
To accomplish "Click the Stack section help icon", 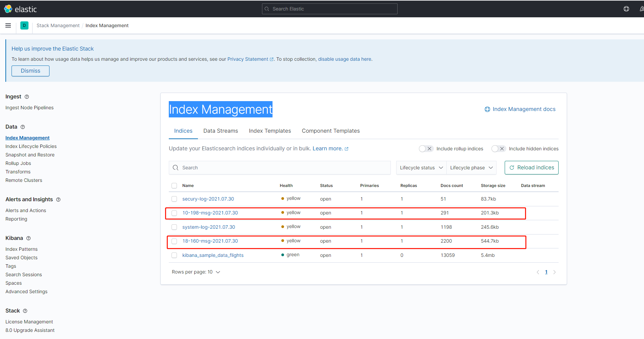I will pos(25,311).
